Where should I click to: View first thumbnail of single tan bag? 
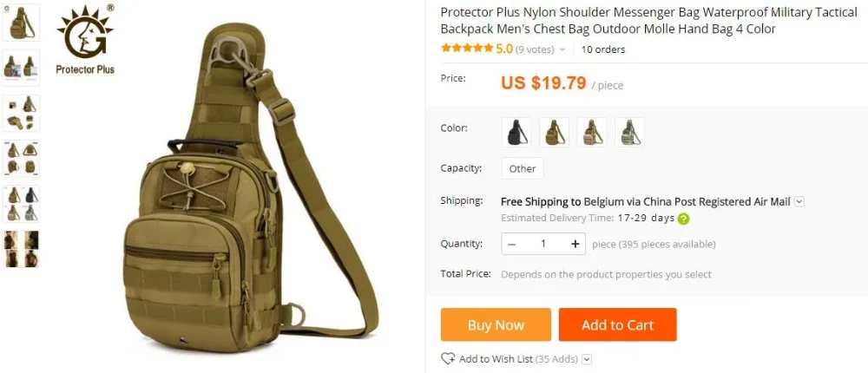tap(21, 23)
